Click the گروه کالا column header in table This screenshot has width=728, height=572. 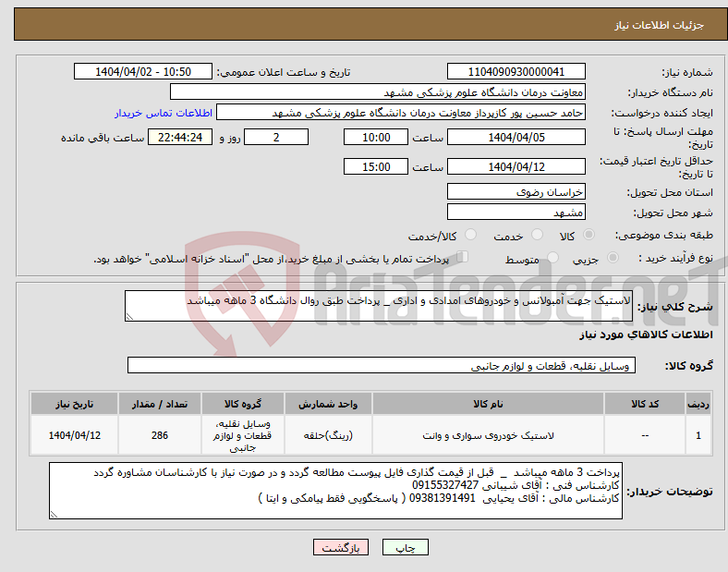pos(242,404)
